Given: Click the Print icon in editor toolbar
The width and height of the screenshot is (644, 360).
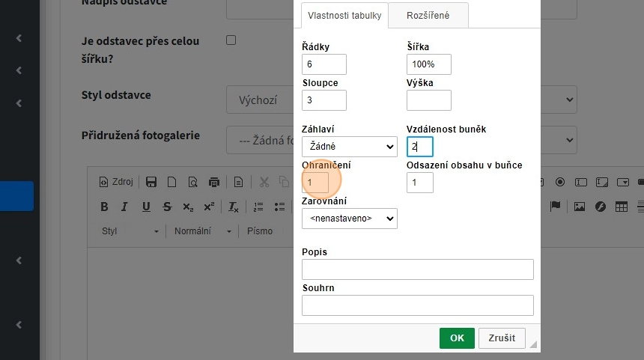Looking at the screenshot, I should pos(214,182).
